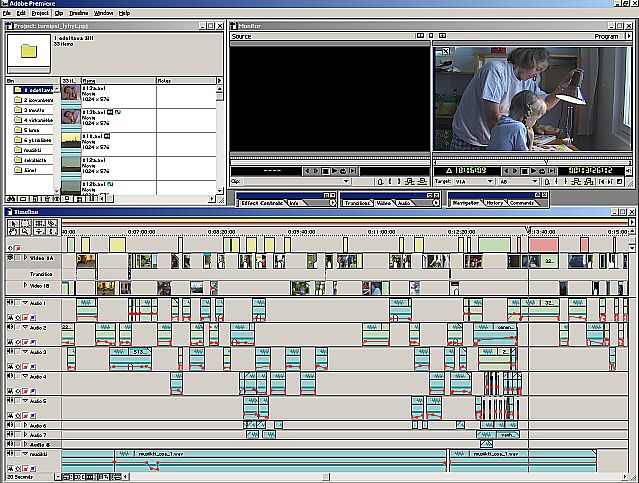Collapse the Audio 3 track

(x=25, y=352)
